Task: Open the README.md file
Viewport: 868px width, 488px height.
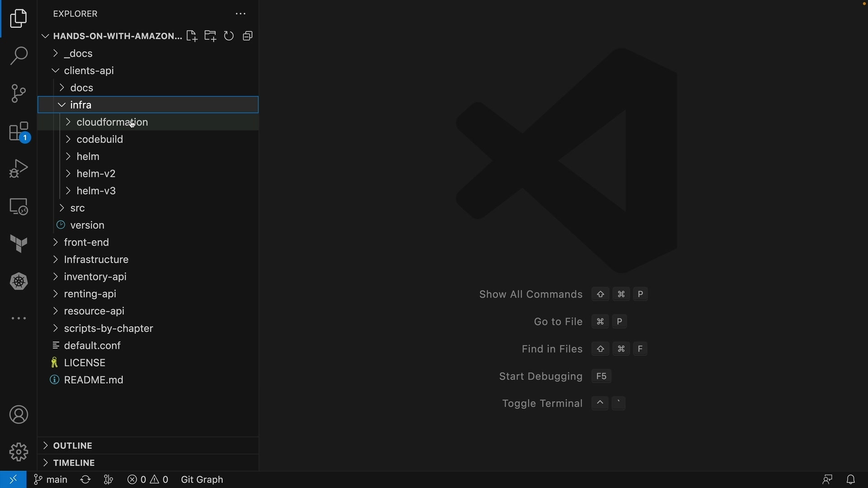Action: pos(94,380)
